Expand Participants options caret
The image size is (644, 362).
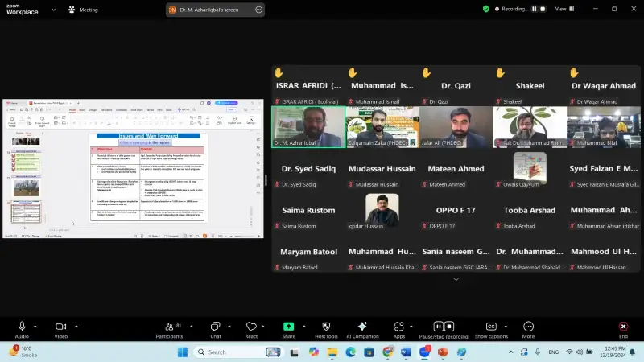click(192, 327)
